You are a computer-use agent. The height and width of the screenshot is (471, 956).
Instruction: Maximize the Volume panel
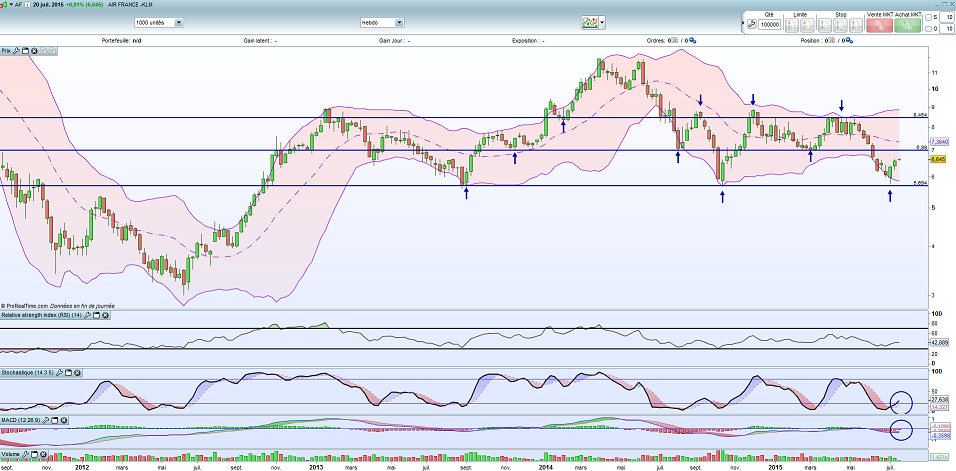[34, 455]
